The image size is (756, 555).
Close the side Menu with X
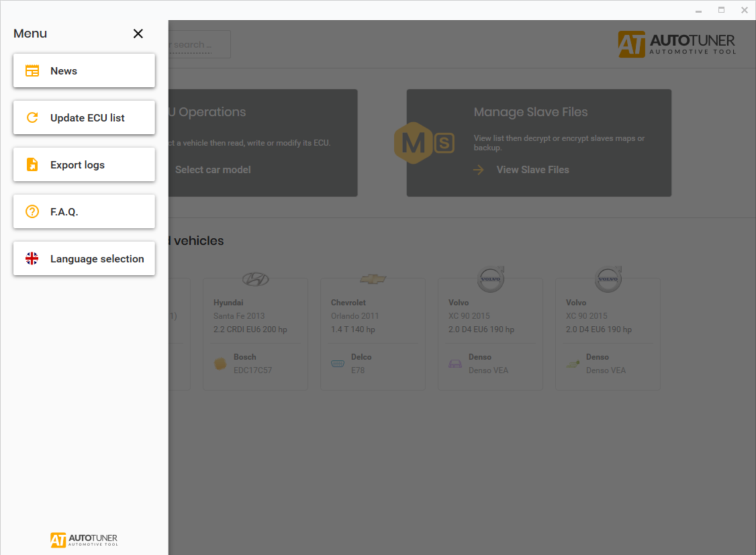pos(138,34)
